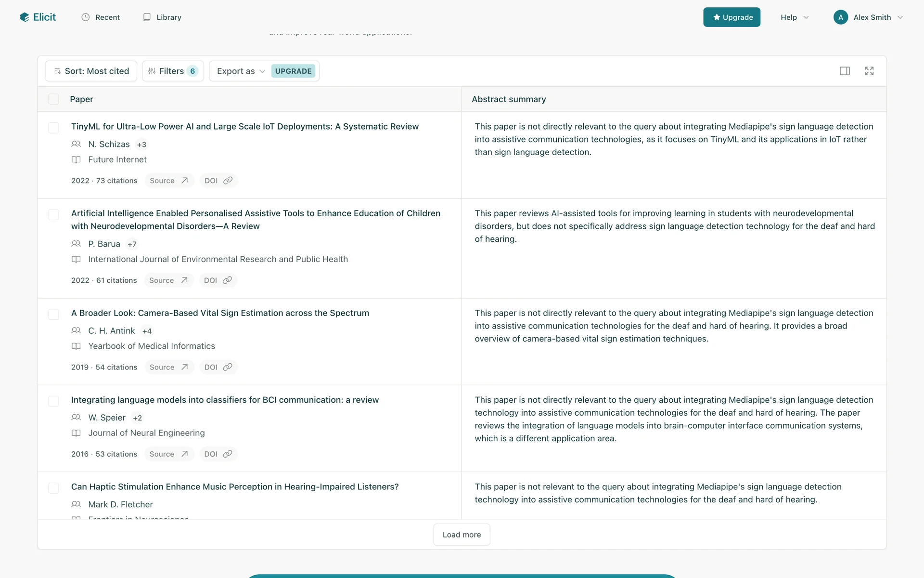This screenshot has height=578, width=924.
Task: Click the Alex Smith avatar icon
Action: [840, 17]
